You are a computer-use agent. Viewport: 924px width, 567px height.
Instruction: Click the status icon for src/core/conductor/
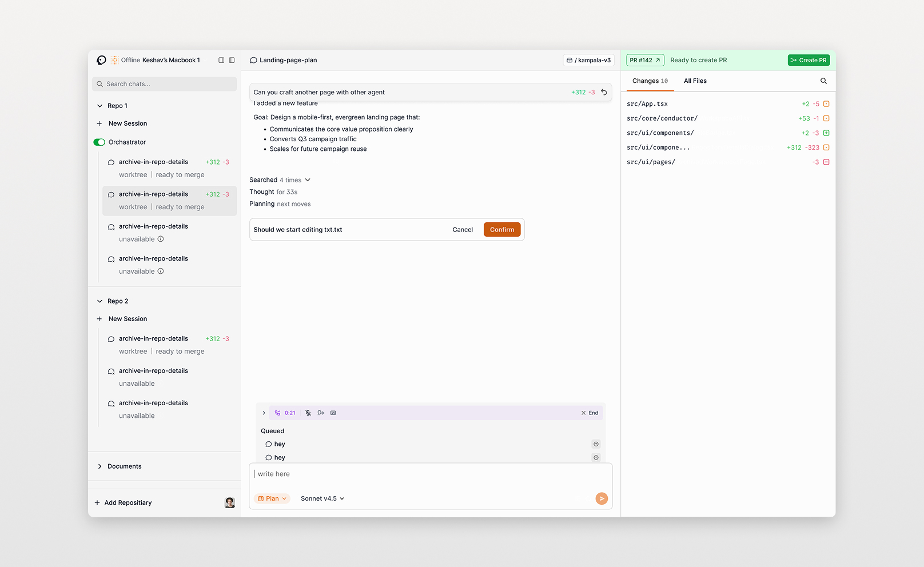[x=826, y=118]
